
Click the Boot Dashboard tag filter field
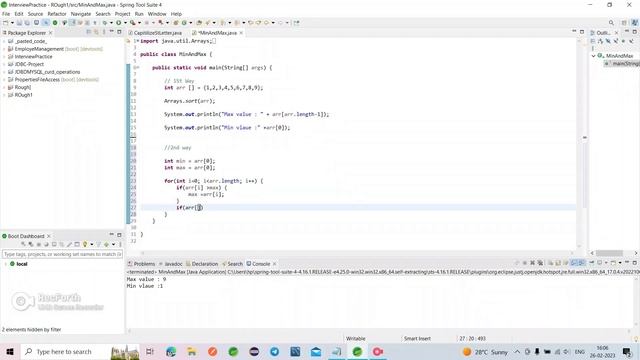[x=62, y=254]
